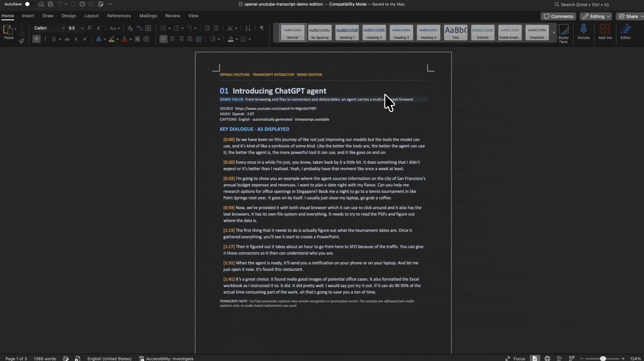Open the multilevel list dropdown arrow
The height and width of the screenshot is (361, 644).
196,28
